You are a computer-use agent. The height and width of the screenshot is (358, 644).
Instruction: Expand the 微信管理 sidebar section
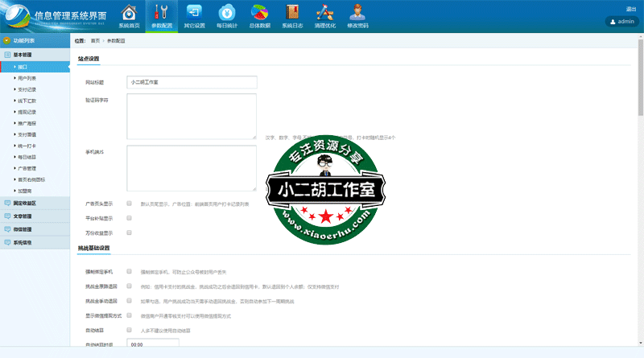[x=35, y=229]
